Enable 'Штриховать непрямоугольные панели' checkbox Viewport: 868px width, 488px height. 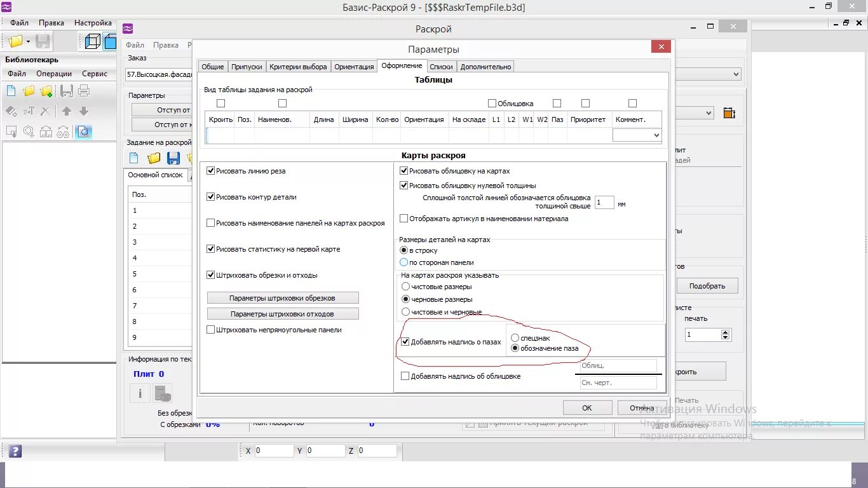click(x=211, y=330)
